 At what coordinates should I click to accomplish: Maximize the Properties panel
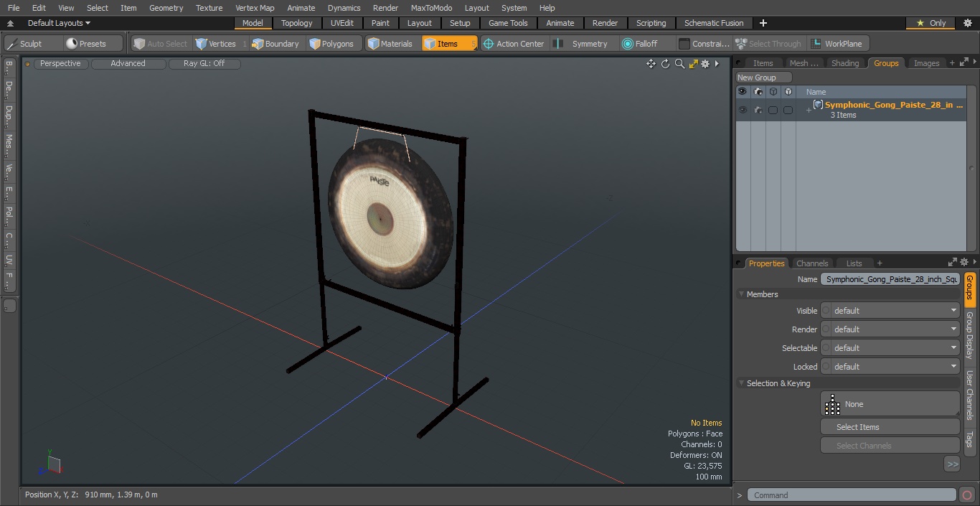[953, 263]
